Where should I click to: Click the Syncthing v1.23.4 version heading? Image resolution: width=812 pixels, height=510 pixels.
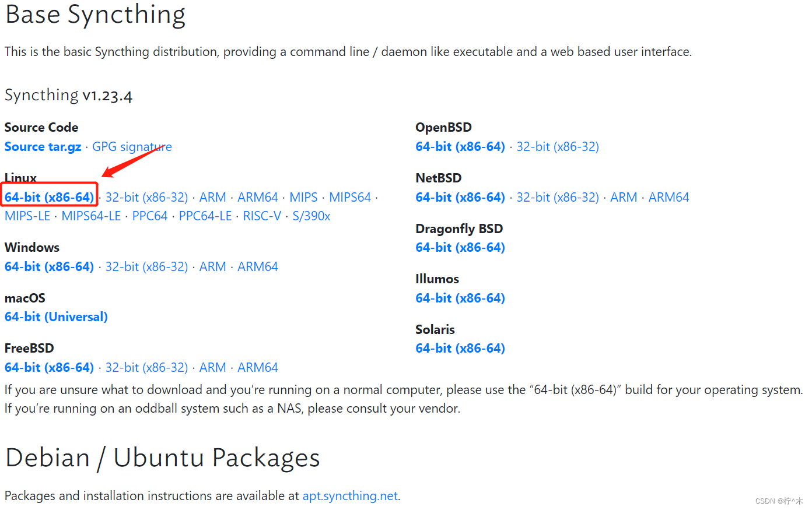coord(68,95)
